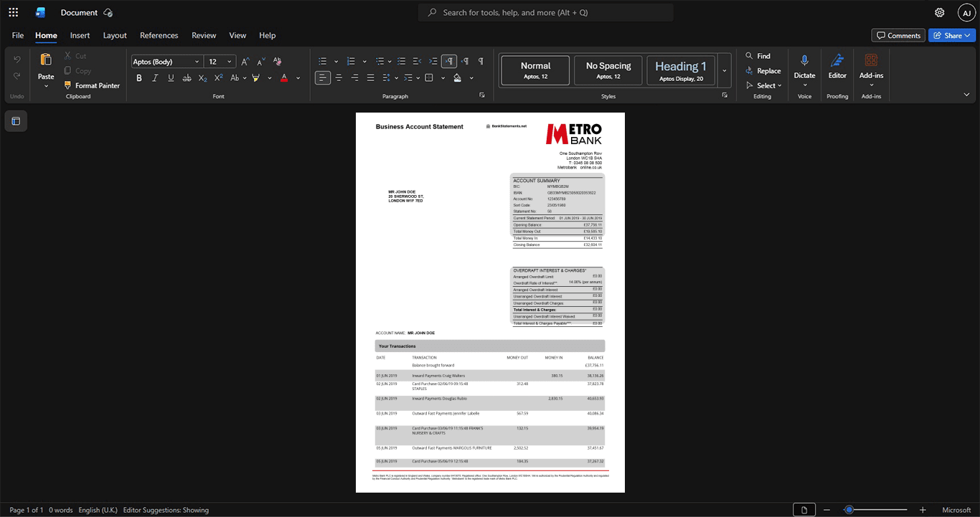Click the Replace button

click(763, 70)
